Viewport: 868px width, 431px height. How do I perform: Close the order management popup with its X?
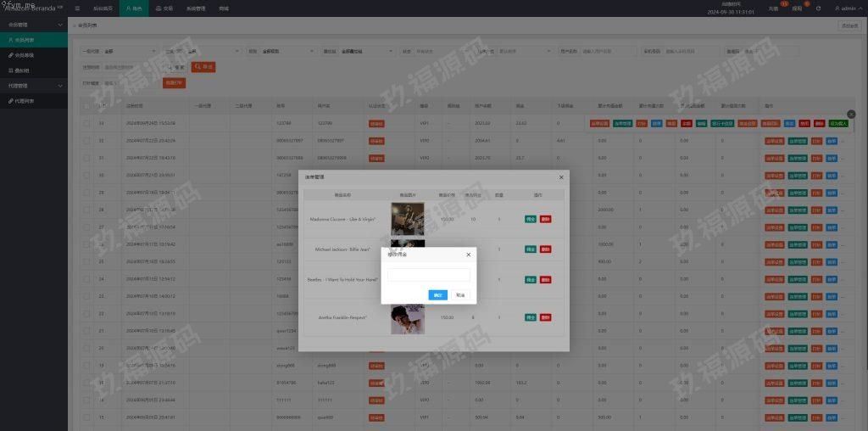tap(560, 177)
